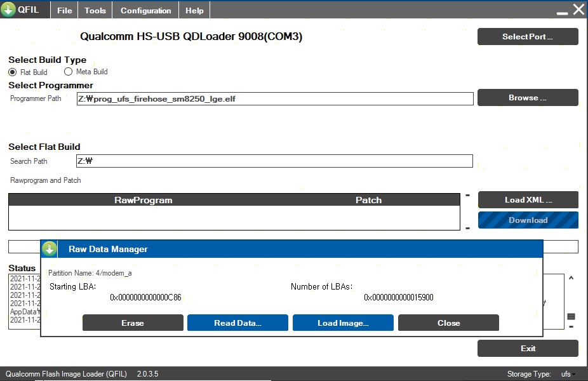Click the download progress bar
The image size is (588, 381).
[293, 247]
